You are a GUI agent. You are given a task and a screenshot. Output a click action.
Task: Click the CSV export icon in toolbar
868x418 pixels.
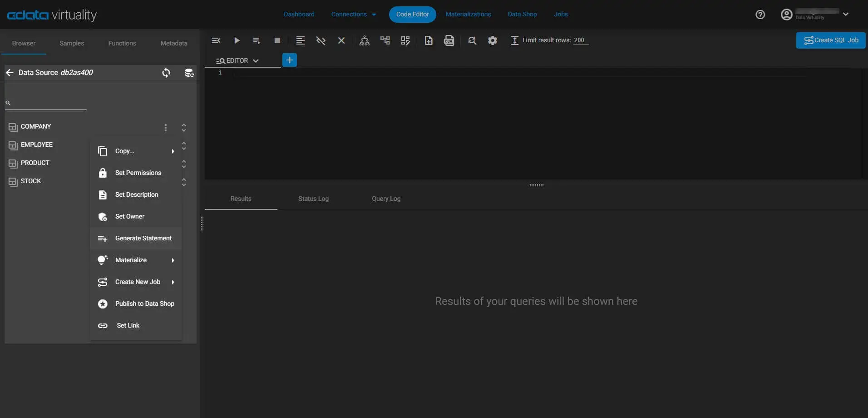[x=449, y=40]
